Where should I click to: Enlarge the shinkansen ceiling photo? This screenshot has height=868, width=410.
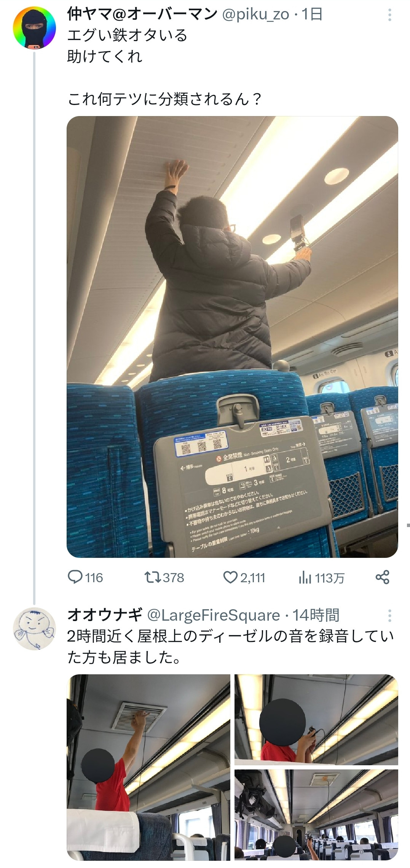point(232,337)
